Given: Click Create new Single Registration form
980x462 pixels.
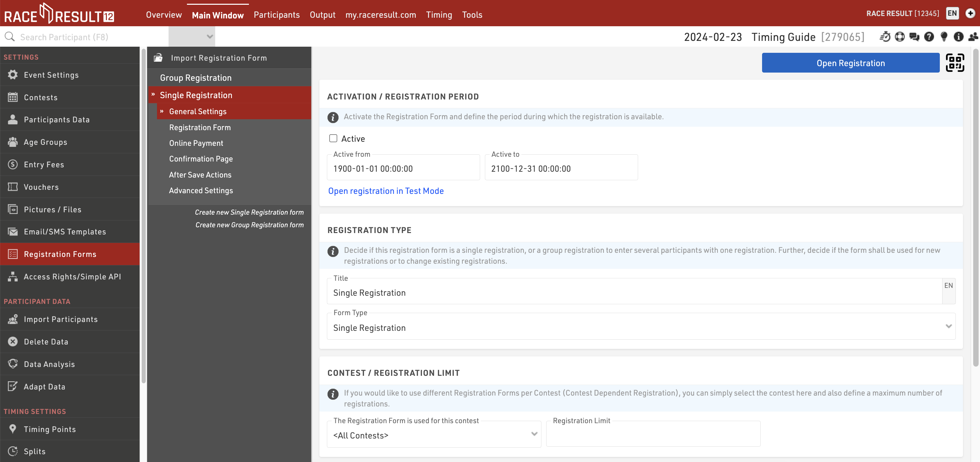Looking at the screenshot, I should point(249,212).
